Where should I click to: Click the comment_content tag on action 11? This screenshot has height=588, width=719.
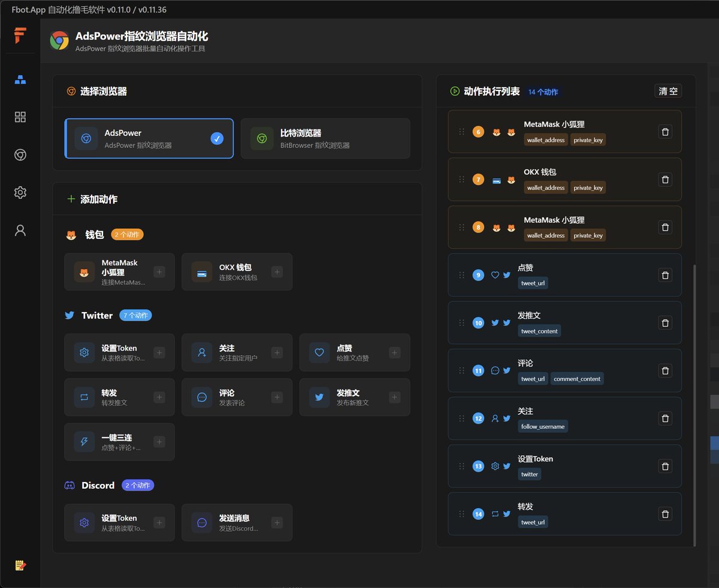click(x=577, y=379)
